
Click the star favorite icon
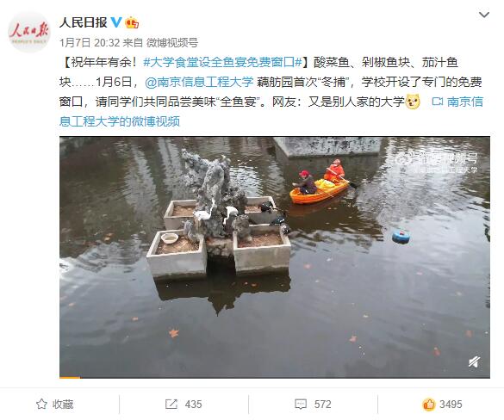42,404
